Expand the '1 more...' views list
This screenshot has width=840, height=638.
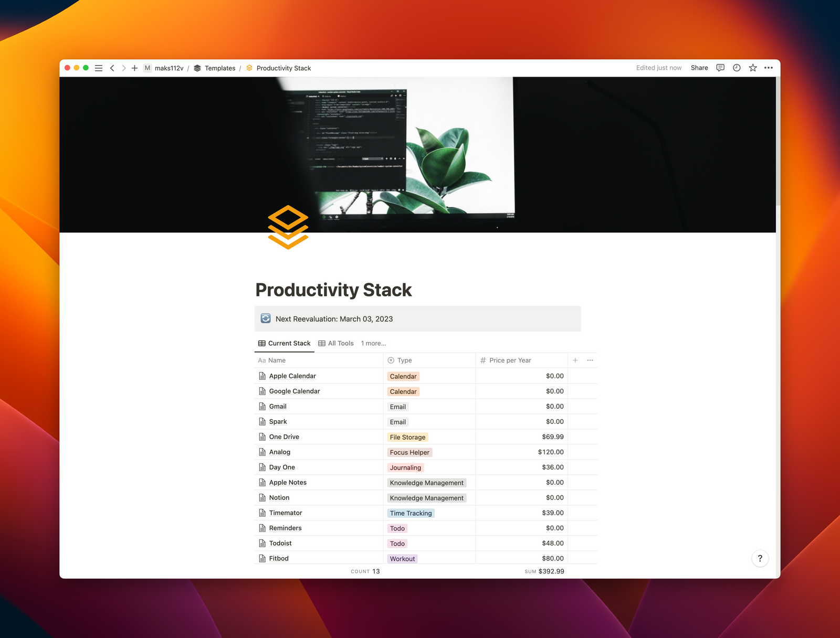click(x=373, y=343)
